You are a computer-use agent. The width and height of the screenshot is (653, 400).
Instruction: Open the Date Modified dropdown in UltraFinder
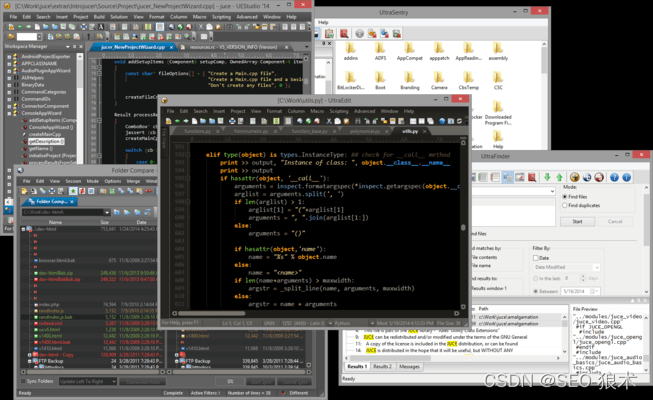[597, 267]
